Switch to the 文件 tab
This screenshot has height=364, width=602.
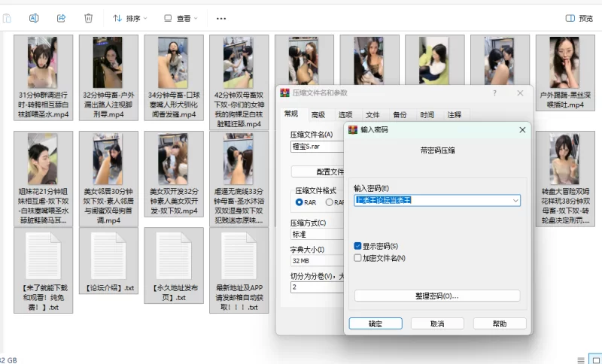[x=372, y=114]
